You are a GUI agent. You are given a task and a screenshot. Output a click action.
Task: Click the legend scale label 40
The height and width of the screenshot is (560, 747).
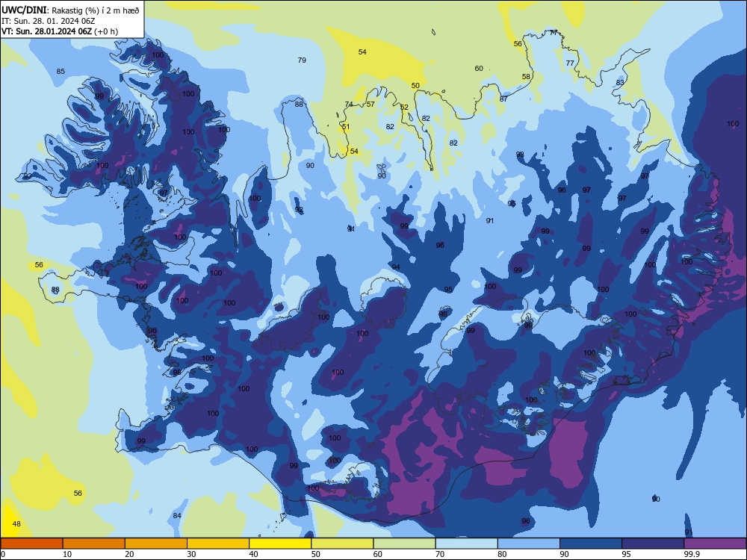pos(254,554)
